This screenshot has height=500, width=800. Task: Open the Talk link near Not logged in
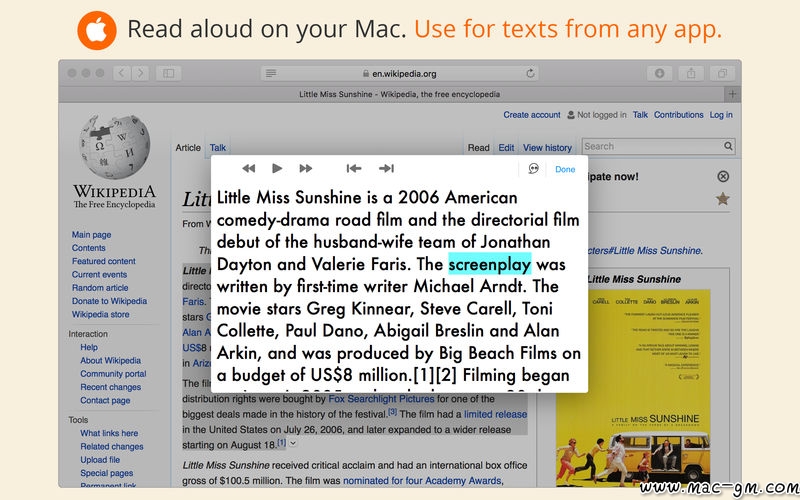[x=640, y=115]
